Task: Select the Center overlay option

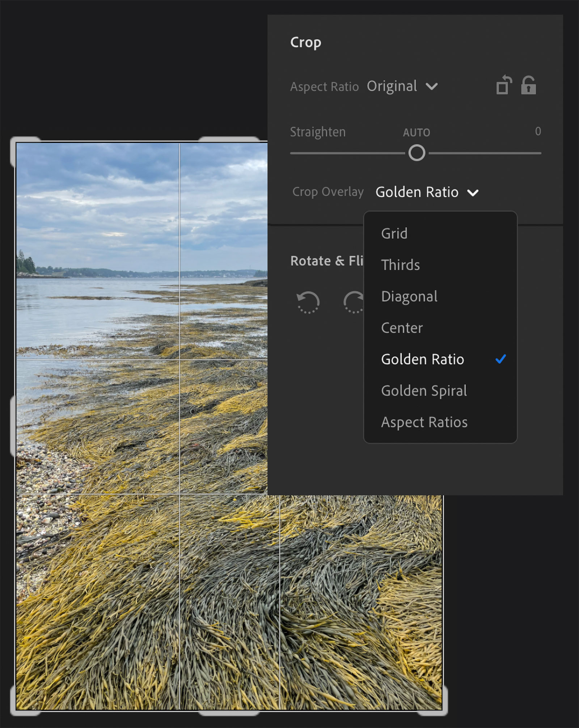Action: (x=402, y=328)
